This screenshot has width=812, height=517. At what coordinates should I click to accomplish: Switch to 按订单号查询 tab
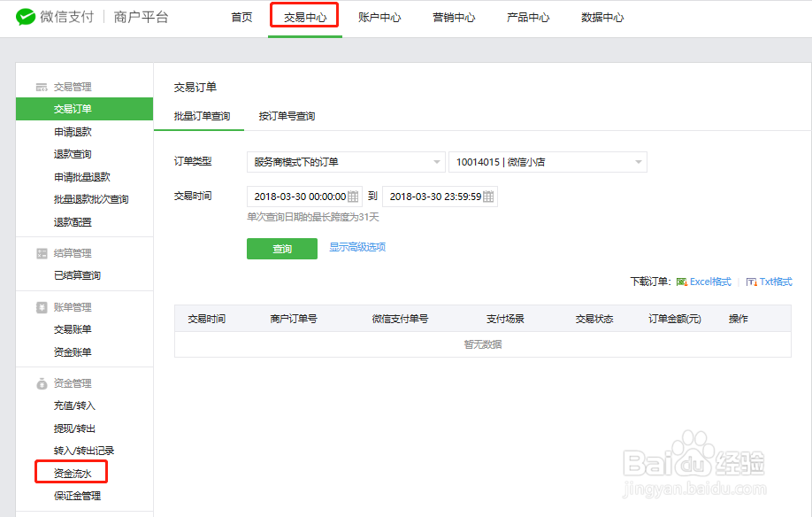pyautogui.click(x=287, y=116)
